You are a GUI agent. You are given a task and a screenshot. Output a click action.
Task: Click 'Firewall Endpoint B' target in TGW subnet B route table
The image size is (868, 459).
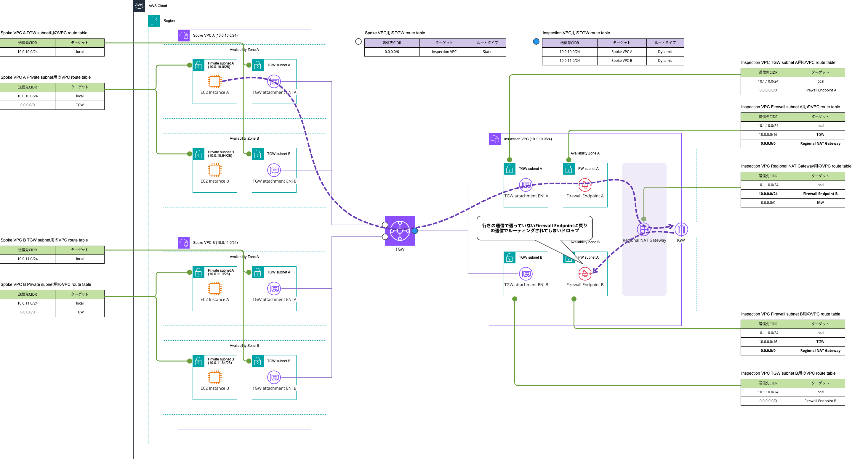820,401
